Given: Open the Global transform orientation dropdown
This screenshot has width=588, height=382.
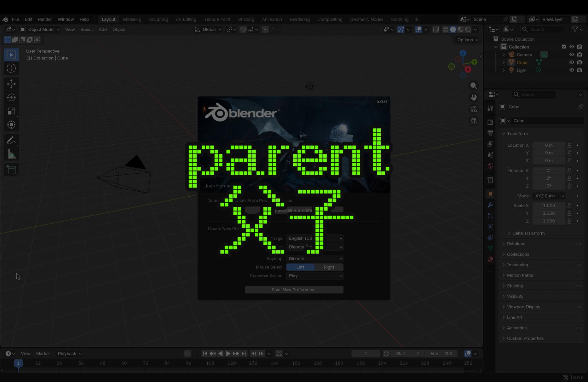Looking at the screenshot, I should pos(208,29).
